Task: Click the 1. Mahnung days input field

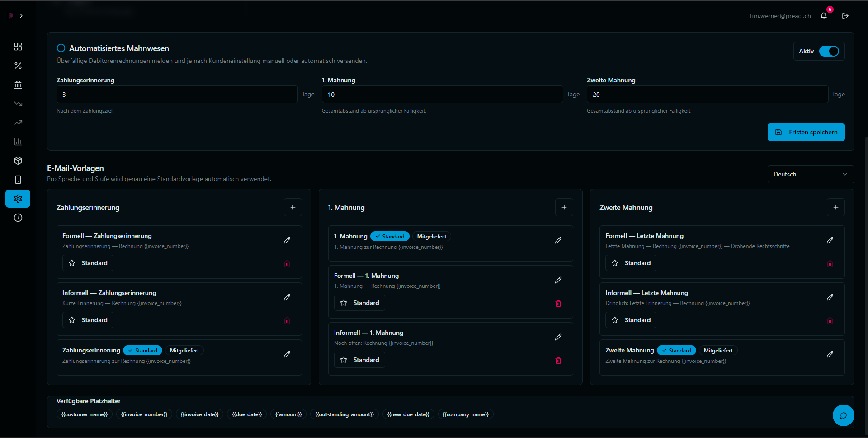Action: pos(442,95)
